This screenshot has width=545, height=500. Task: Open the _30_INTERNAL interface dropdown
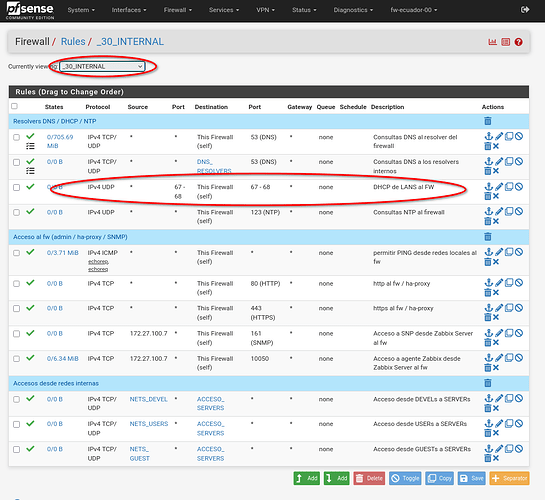tap(102, 66)
